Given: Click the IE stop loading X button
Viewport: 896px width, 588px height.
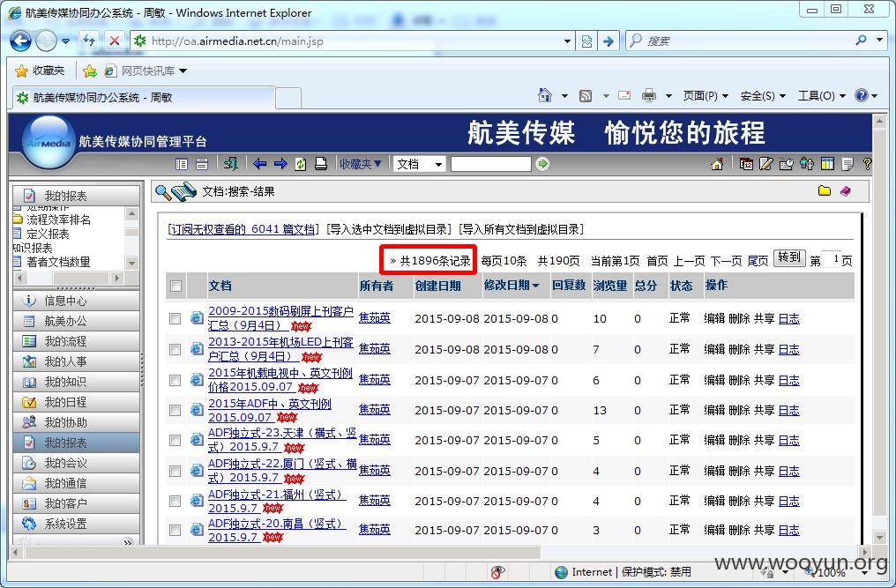Looking at the screenshot, I should (115, 41).
